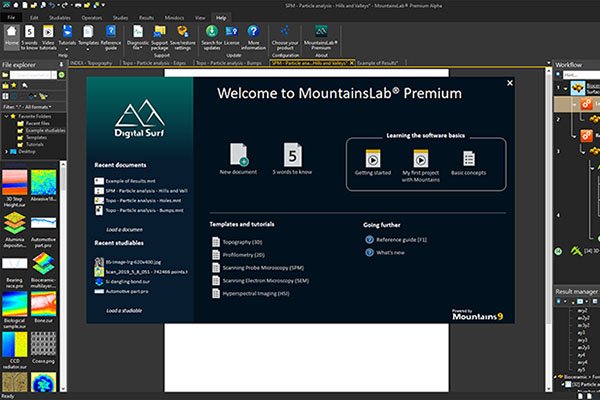Expand the Desktop tree node
The width and height of the screenshot is (600, 400).
pyautogui.click(x=6, y=152)
